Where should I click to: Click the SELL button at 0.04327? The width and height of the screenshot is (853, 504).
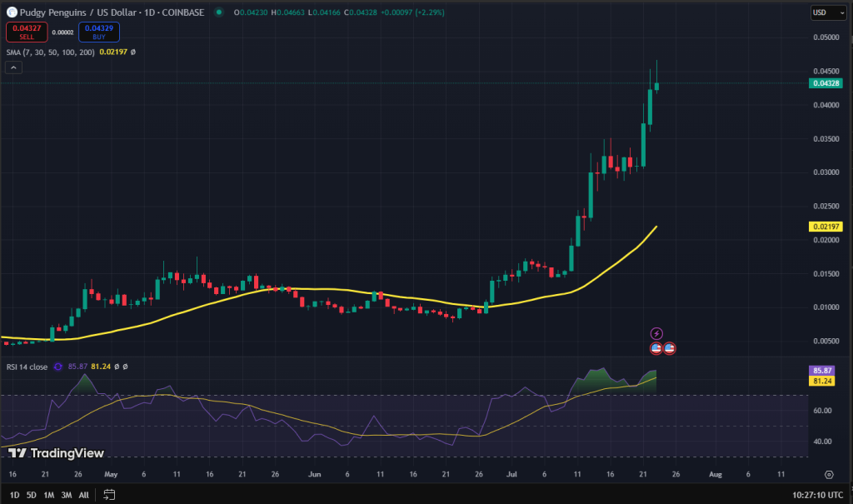(27, 32)
